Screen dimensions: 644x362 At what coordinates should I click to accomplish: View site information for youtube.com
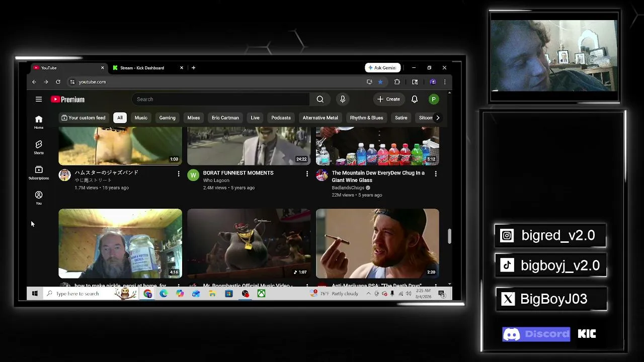coord(72,82)
